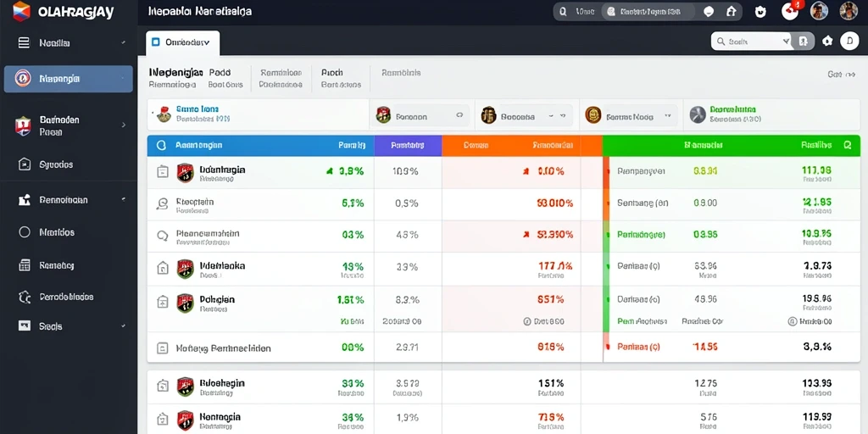Open the Seme lons card with mascot
The width and height of the screenshot is (868, 434).
pos(258,114)
